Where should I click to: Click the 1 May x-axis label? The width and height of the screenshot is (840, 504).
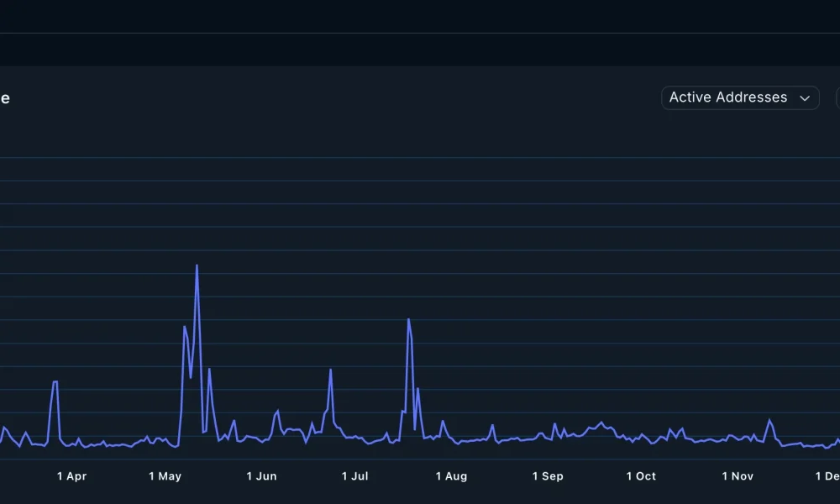click(165, 476)
